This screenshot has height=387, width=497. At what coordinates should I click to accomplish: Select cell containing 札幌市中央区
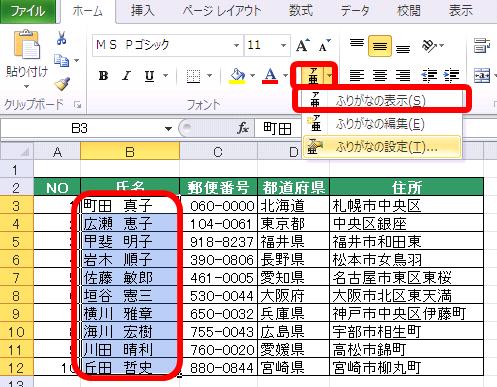pyautogui.click(x=406, y=205)
